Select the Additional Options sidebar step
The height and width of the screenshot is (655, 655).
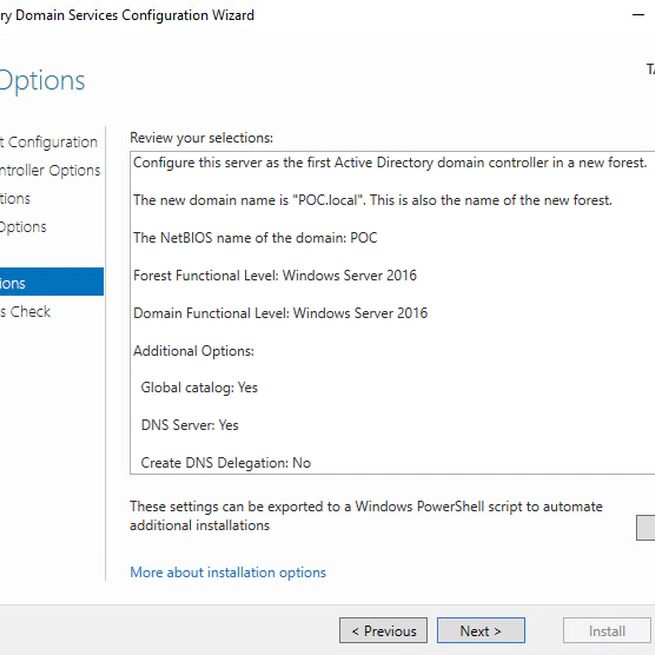[23, 227]
